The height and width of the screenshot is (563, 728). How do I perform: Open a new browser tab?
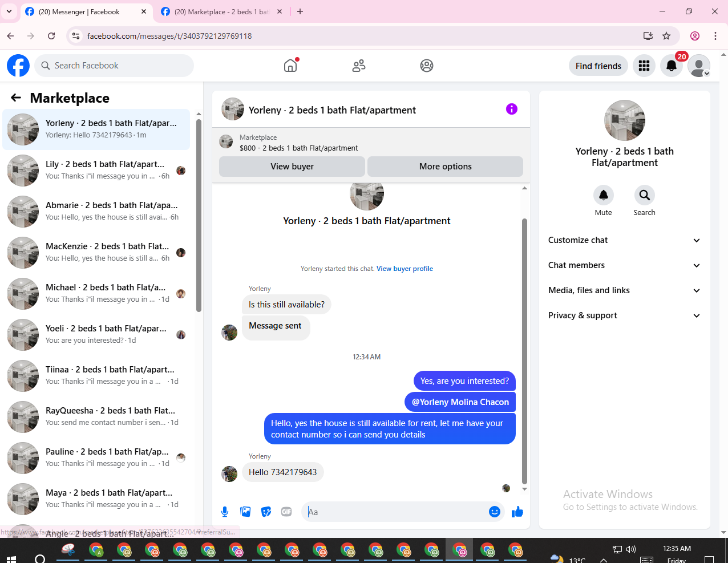click(300, 11)
